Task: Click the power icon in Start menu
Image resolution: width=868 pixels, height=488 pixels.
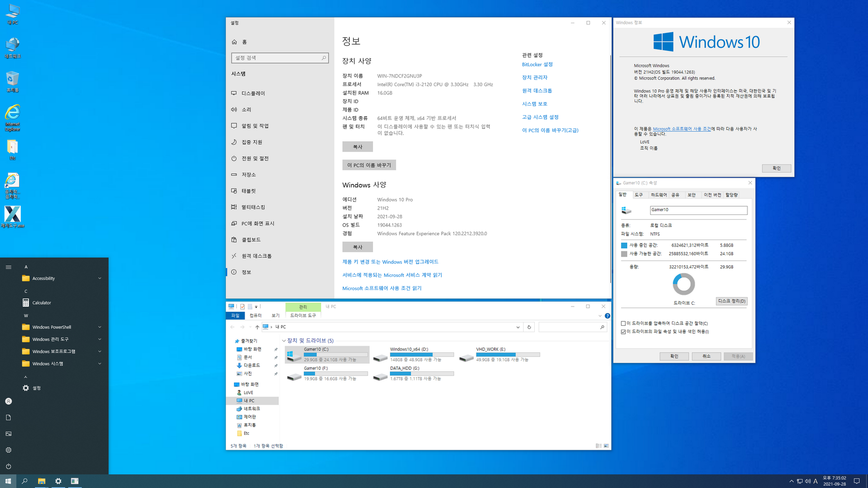Action: click(x=8, y=466)
